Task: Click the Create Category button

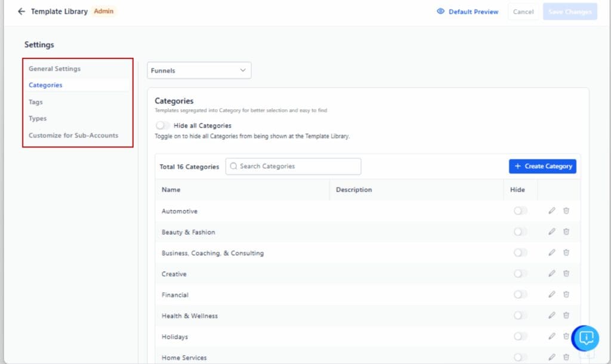Action: click(542, 166)
